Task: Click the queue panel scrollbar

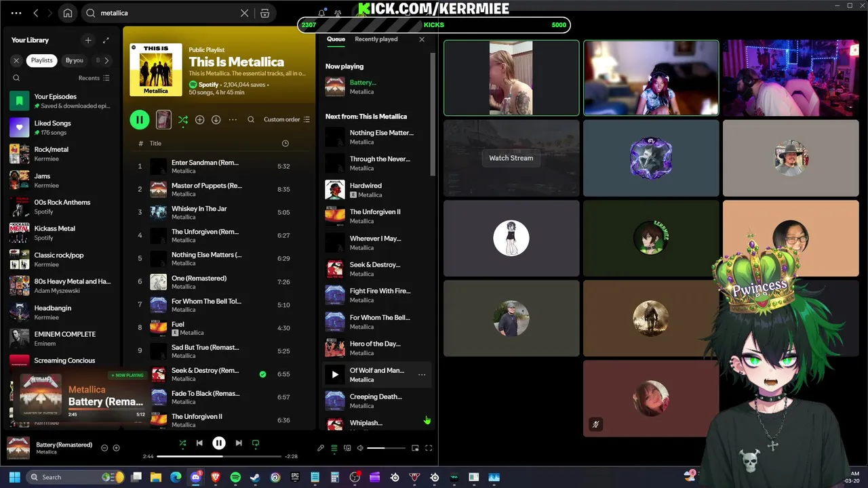Action: pos(433,115)
